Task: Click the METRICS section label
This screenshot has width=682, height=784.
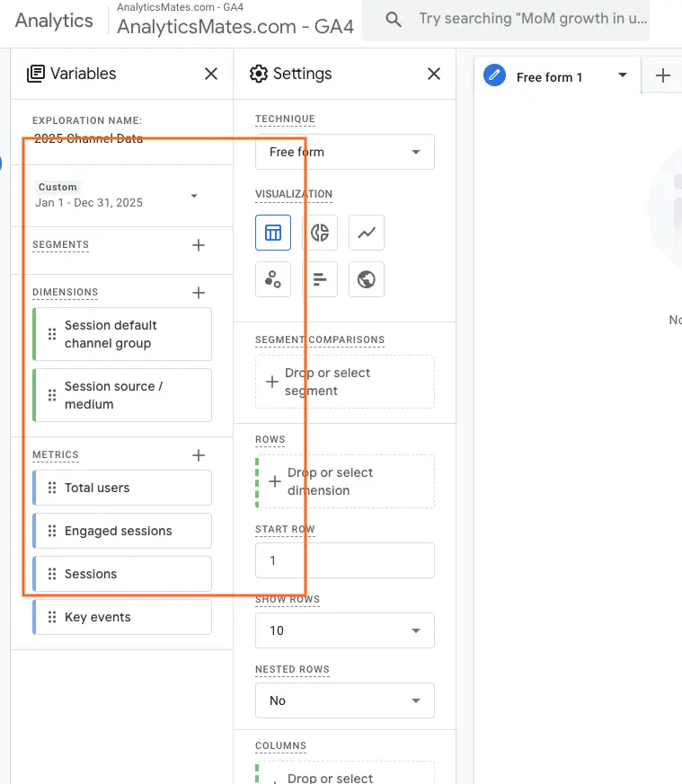Action: 56,454
